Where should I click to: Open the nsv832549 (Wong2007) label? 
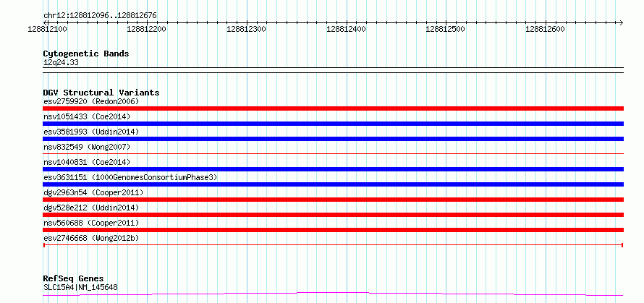click(87, 147)
